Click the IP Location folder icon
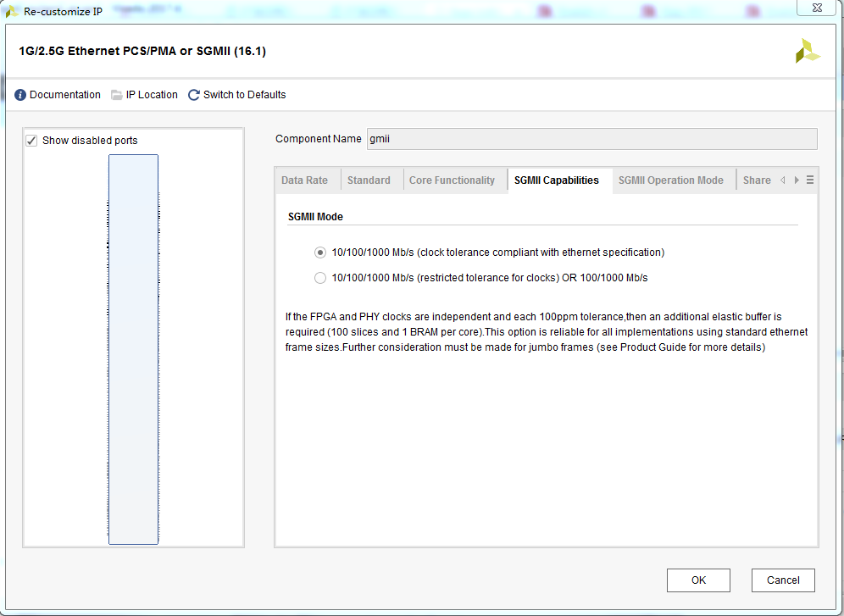844x616 pixels. click(117, 95)
